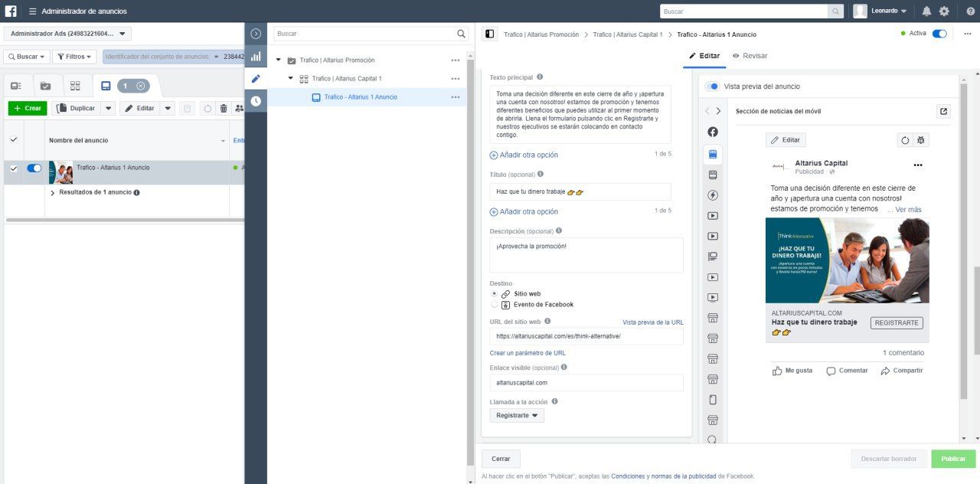The width and height of the screenshot is (980, 484).
Task: Click the Enlace visible input field
Action: click(586, 383)
